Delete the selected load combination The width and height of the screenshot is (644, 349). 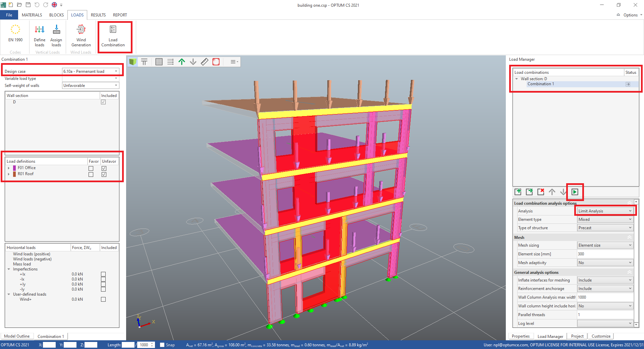pyautogui.click(x=540, y=192)
